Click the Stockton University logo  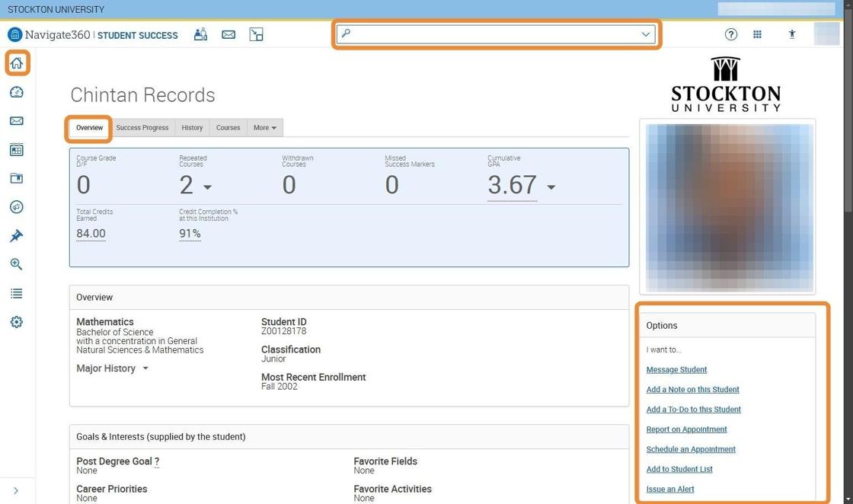tap(726, 85)
